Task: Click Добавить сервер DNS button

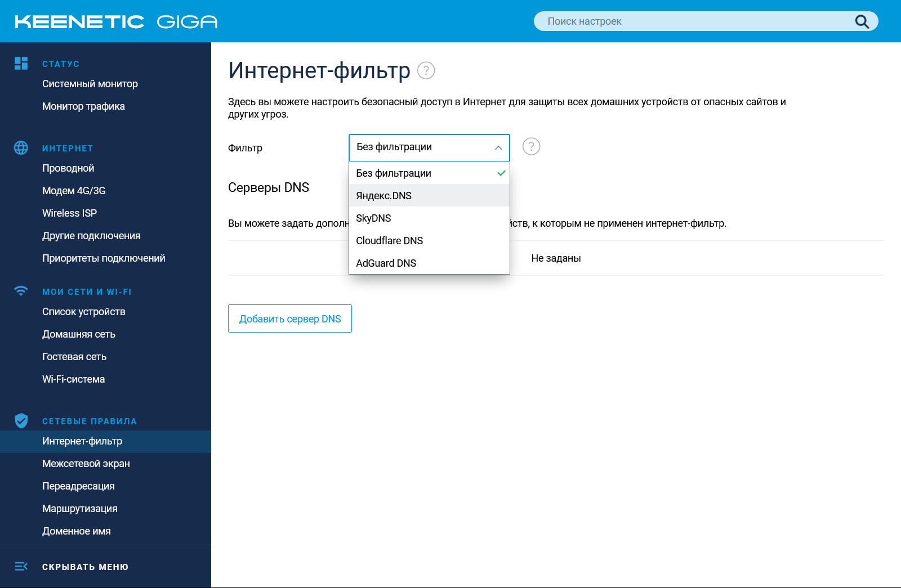Action: [290, 318]
